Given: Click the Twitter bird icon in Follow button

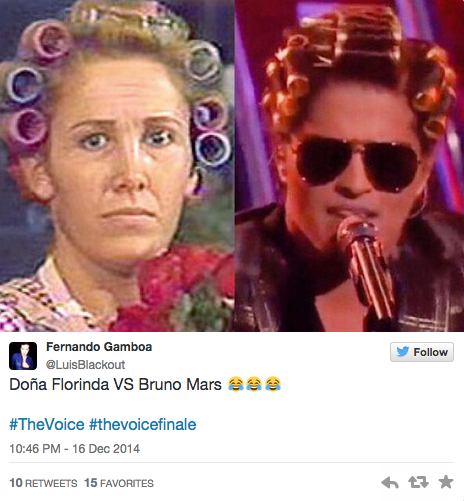Looking at the screenshot, I should (403, 352).
